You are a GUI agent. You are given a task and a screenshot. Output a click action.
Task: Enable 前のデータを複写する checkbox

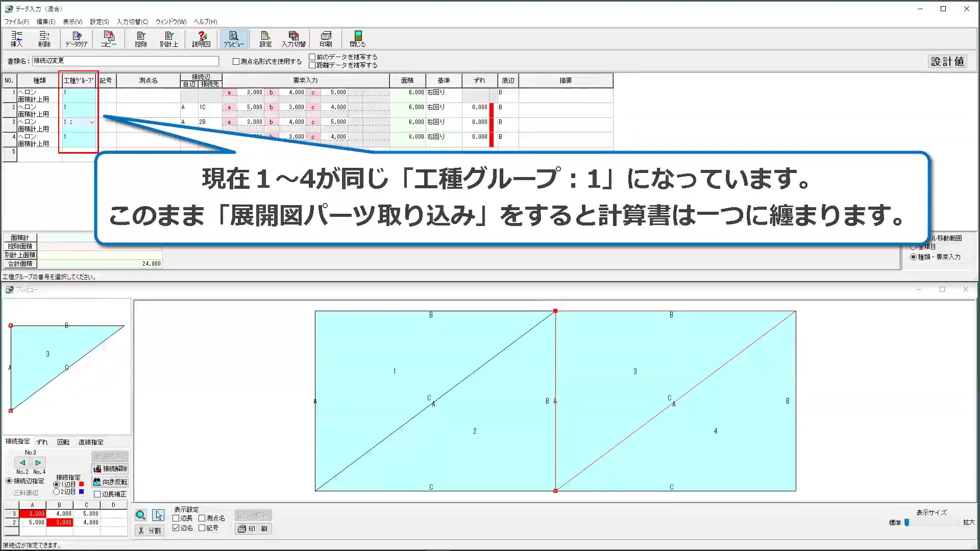(312, 57)
